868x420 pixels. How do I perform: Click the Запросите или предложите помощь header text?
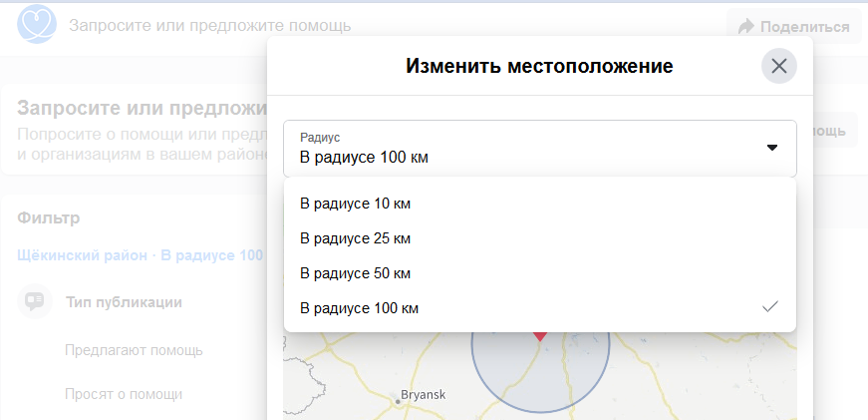click(210, 26)
